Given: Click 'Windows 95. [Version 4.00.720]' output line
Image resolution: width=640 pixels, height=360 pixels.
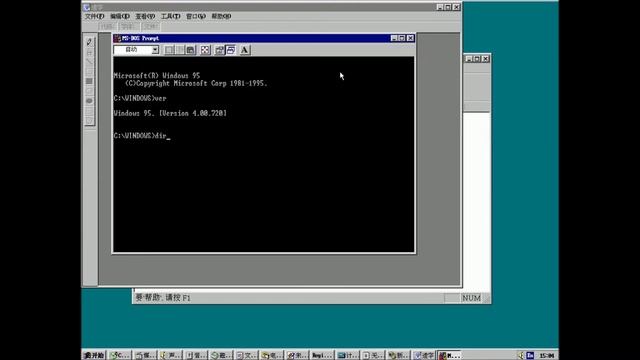Looking at the screenshot, I should tap(170, 113).
